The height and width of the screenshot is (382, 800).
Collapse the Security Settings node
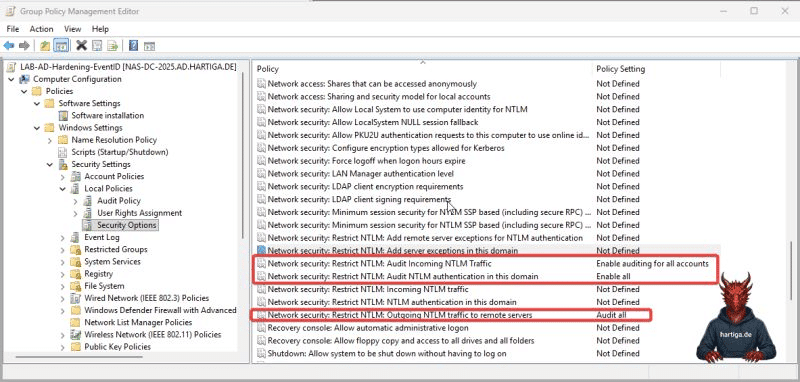point(49,165)
